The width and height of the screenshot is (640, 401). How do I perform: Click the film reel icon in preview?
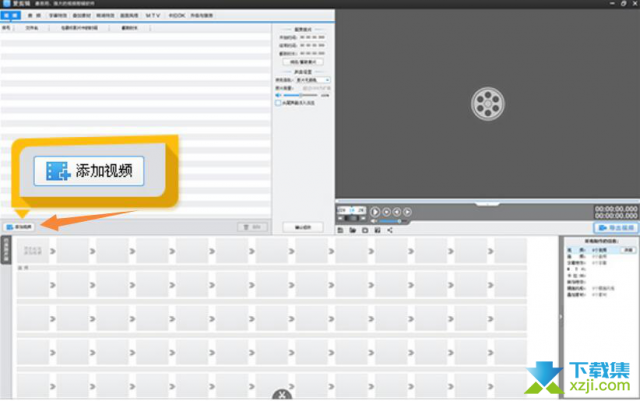pyautogui.click(x=488, y=104)
